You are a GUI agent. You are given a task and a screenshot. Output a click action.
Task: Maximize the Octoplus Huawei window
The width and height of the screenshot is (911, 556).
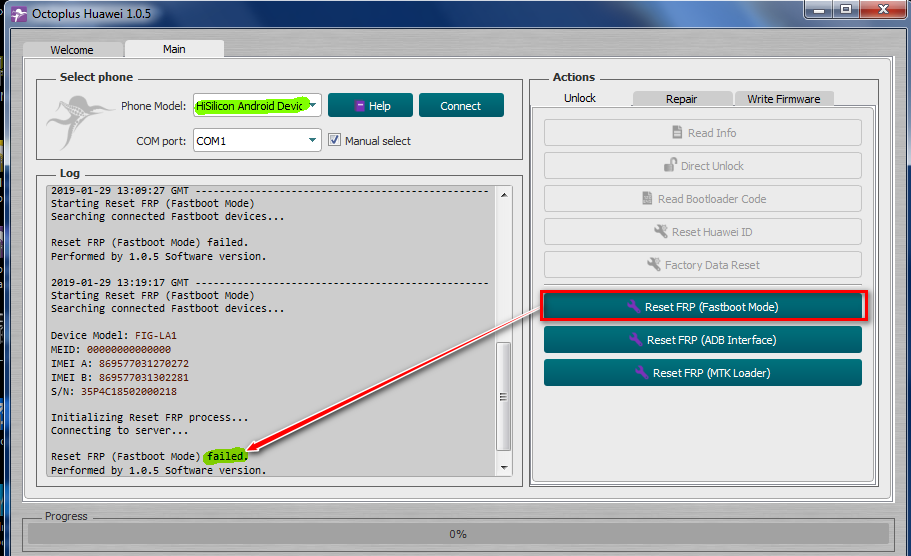(x=846, y=9)
